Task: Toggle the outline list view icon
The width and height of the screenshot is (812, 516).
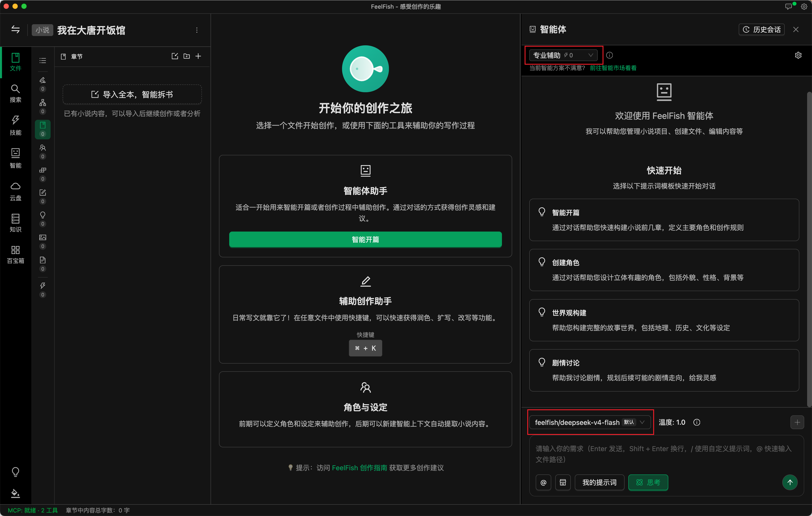Action: point(42,61)
